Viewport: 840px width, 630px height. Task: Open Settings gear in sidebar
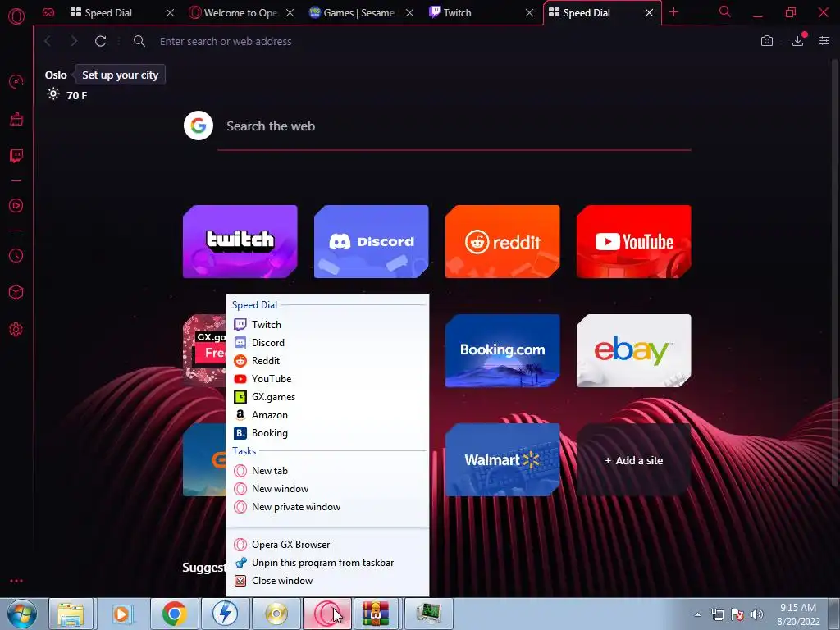click(x=16, y=330)
